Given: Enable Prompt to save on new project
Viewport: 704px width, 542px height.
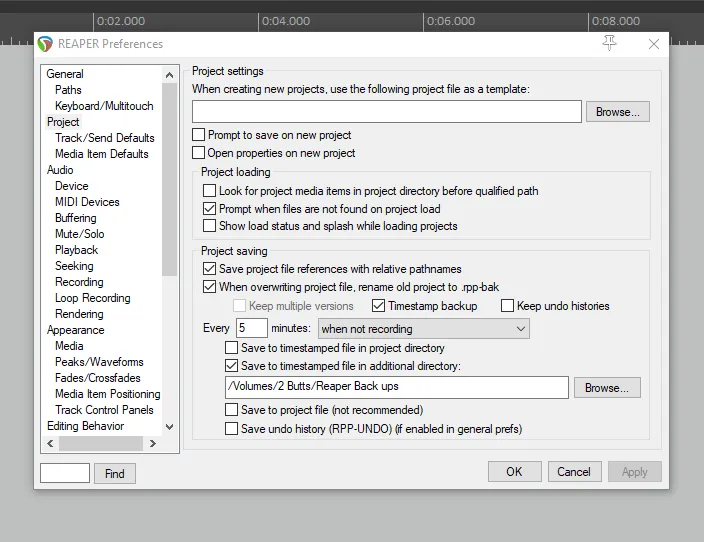Looking at the screenshot, I should pos(198,135).
